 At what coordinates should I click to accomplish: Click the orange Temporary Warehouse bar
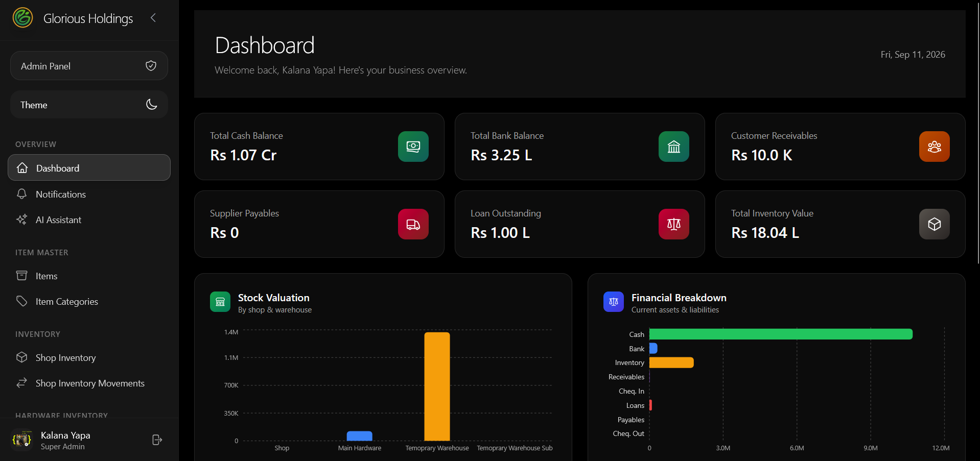pos(437,386)
